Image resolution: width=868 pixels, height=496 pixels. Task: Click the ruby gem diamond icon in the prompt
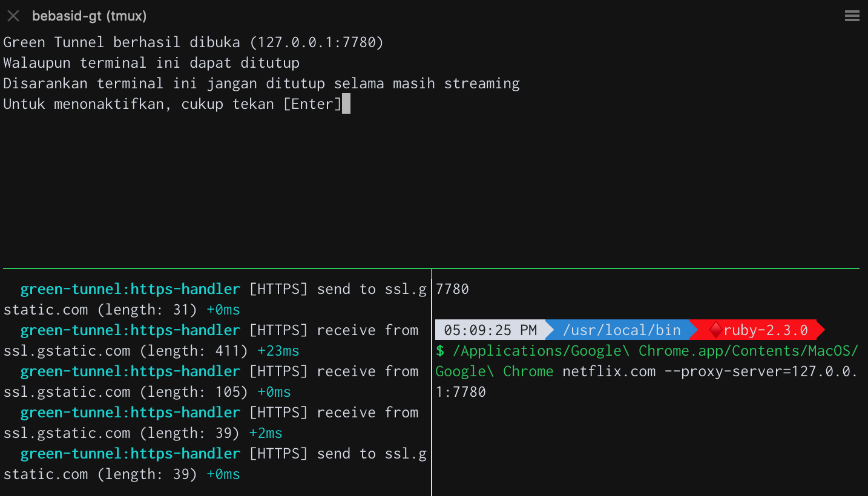tap(717, 330)
